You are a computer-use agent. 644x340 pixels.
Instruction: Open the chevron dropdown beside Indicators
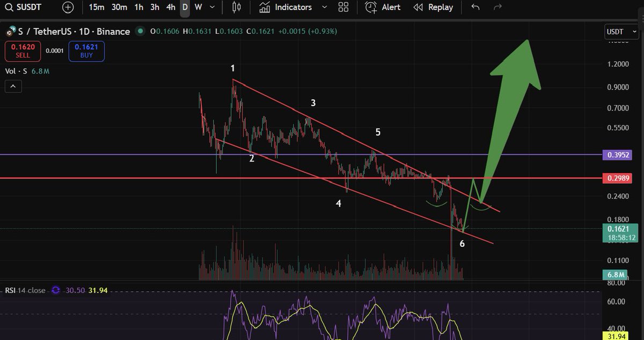click(324, 8)
